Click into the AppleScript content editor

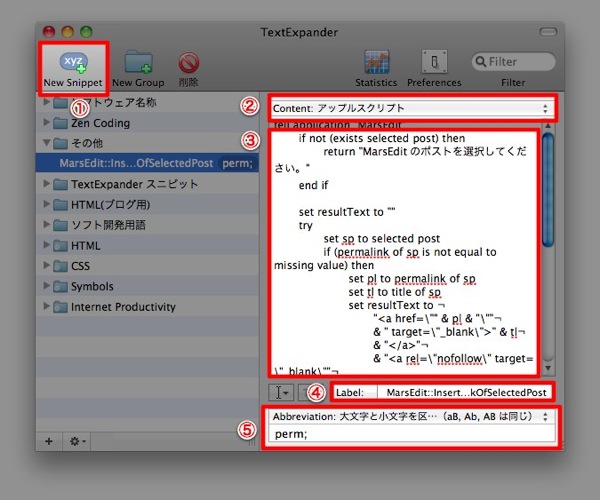[404, 252]
